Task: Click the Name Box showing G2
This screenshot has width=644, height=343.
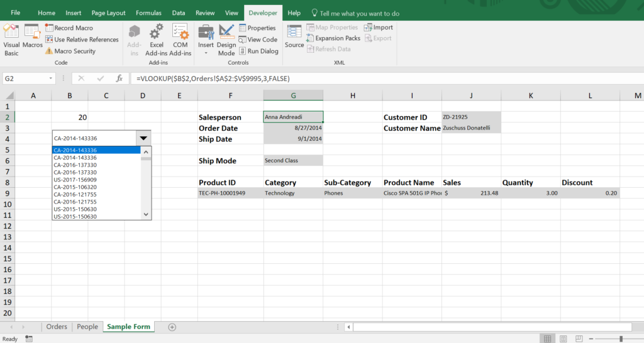Action: coord(25,79)
